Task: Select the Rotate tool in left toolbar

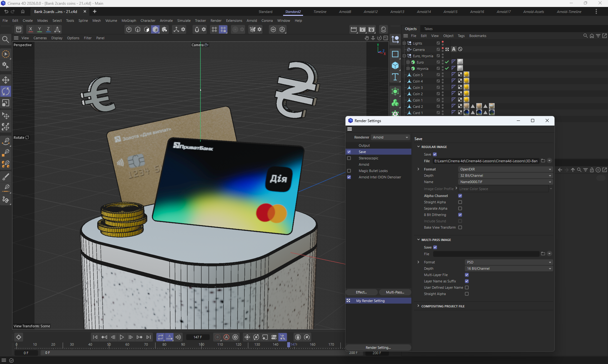Action: (x=6, y=91)
